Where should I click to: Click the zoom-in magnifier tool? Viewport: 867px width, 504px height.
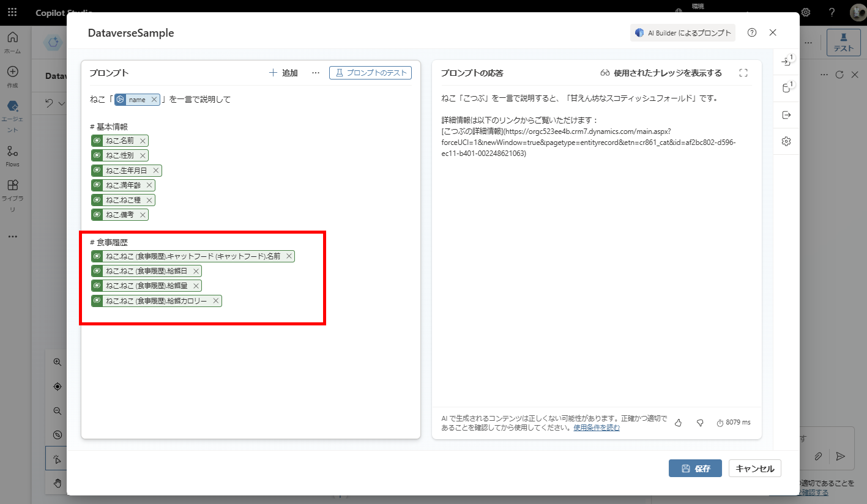(x=57, y=361)
